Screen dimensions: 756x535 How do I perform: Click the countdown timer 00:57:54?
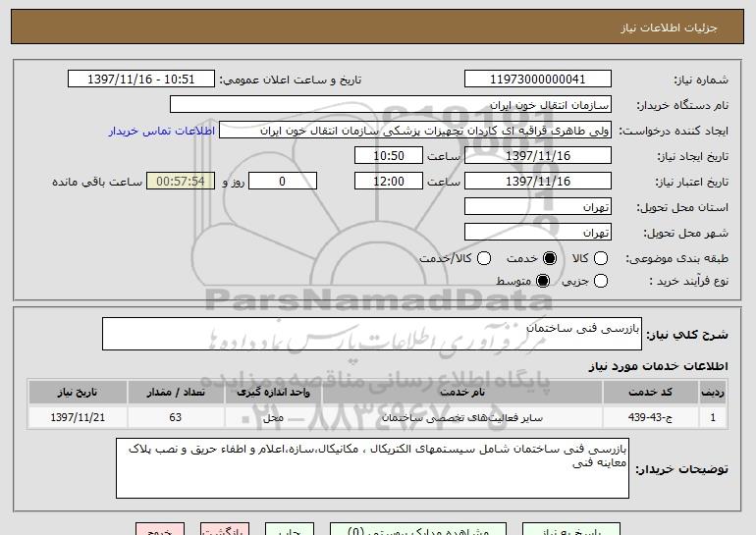(x=181, y=182)
